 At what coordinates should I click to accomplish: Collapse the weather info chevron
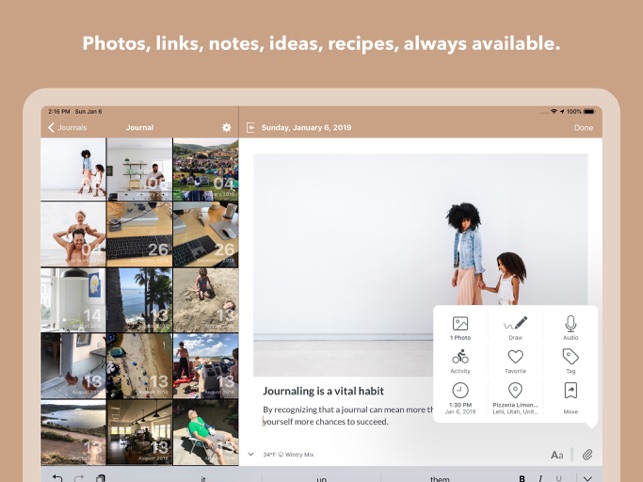pyautogui.click(x=251, y=455)
